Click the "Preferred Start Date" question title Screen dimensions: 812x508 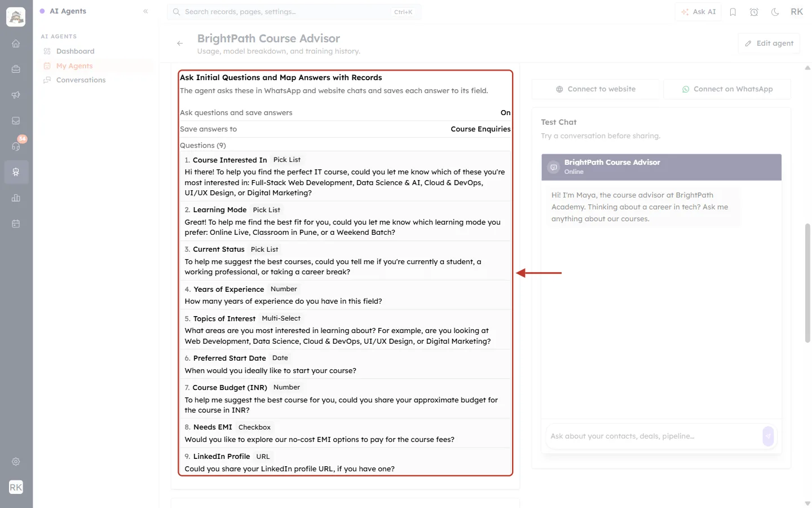point(230,358)
